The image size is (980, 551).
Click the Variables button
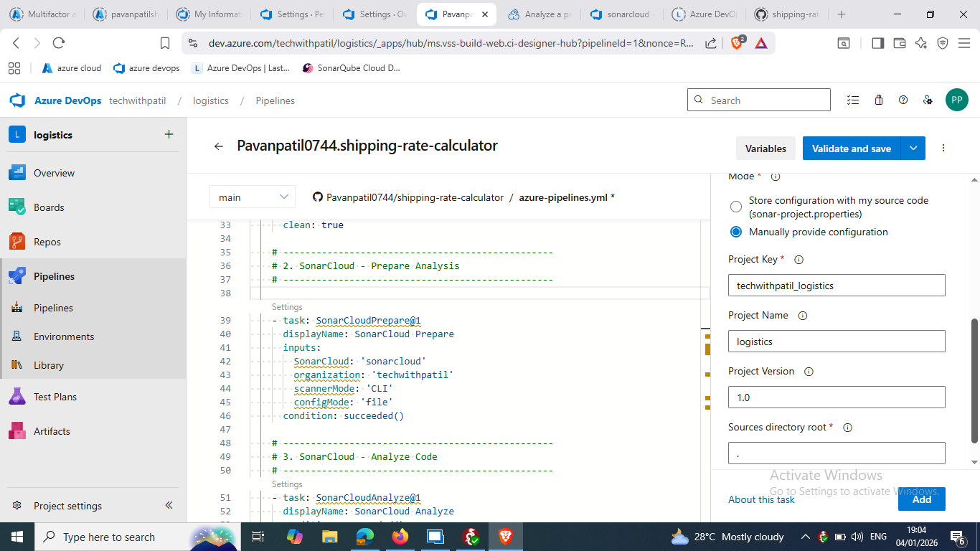765,149
